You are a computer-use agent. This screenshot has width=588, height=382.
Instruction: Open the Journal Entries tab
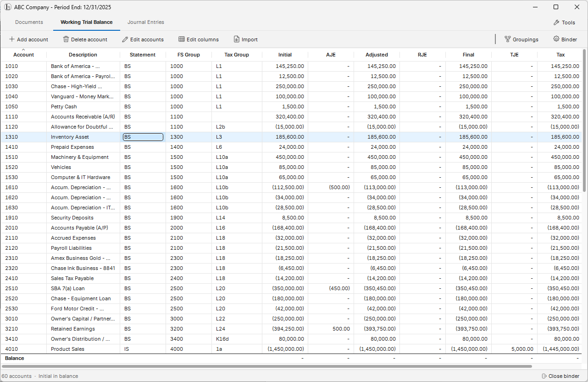click(x=146, y=22)
